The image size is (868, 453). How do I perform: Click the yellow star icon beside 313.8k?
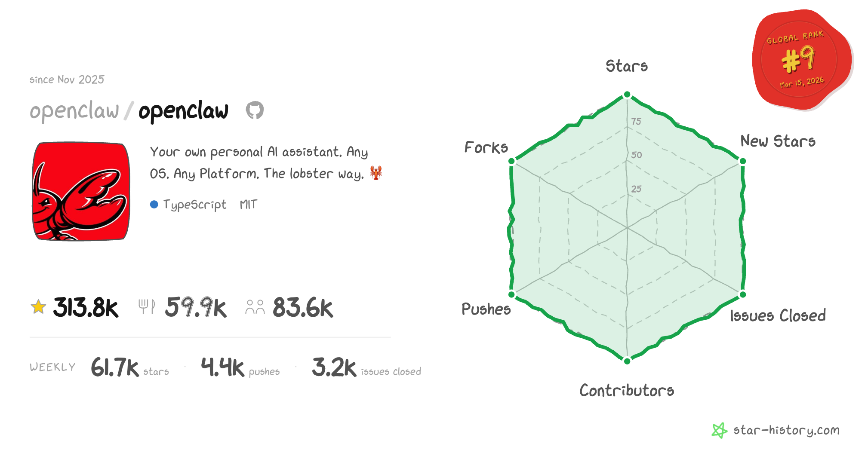tap(38, 307)
